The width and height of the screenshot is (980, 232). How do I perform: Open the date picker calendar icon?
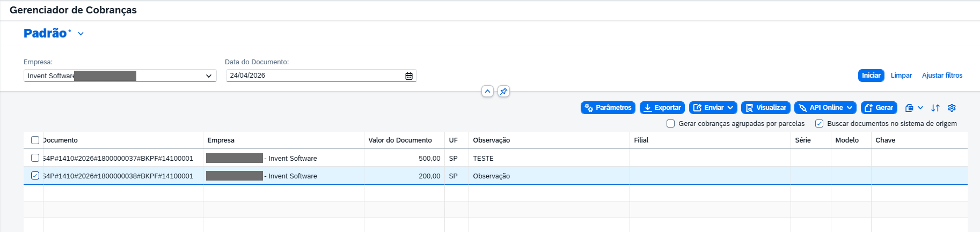coord(409,76)
